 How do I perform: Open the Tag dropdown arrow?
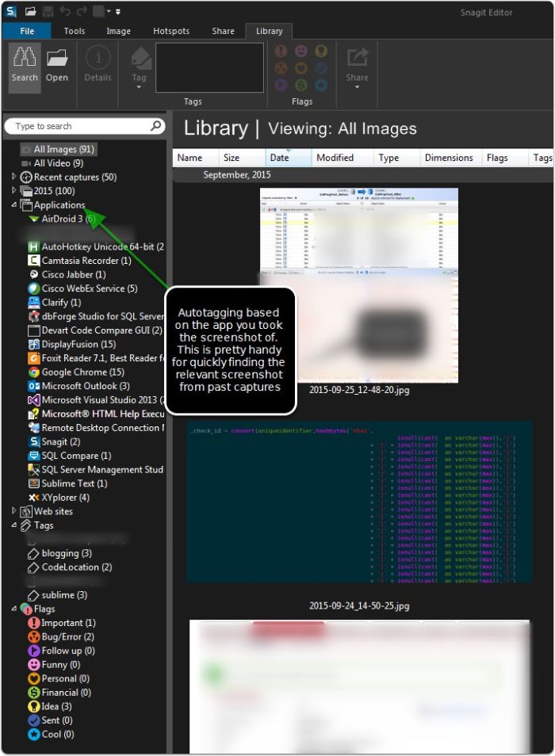139,87
